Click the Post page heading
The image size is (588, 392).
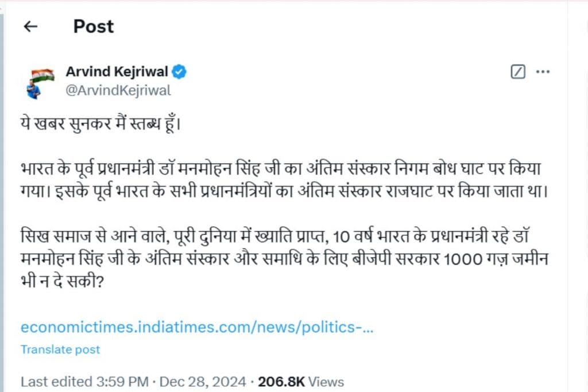click(x=93, y=26)
